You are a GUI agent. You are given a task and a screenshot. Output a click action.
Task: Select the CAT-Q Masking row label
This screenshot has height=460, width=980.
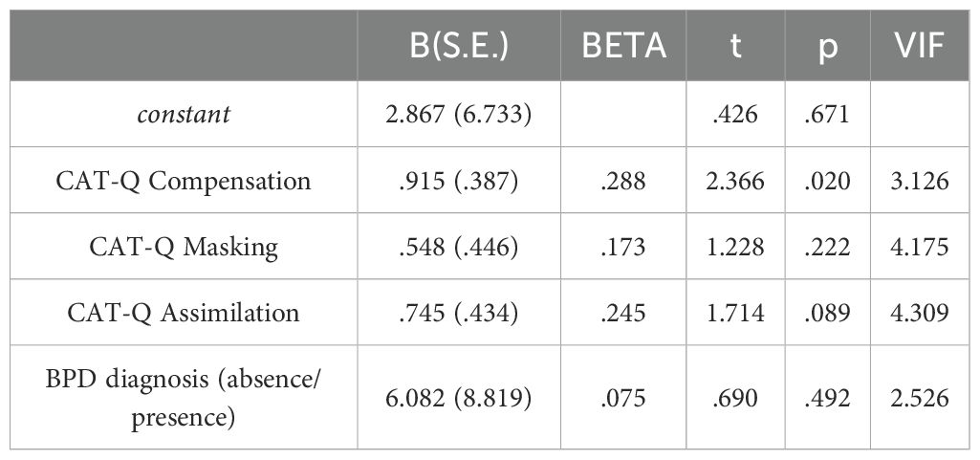point(184,247)
